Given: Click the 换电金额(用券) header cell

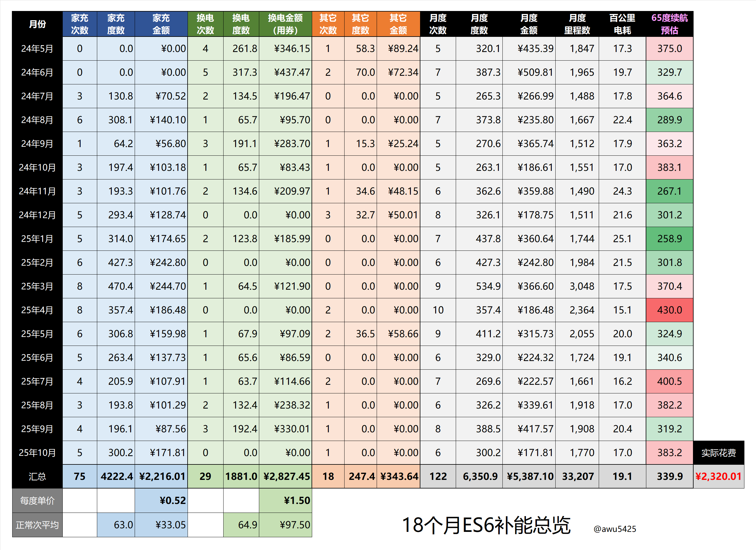Looking at the screenshot, I should coord(285,24).
